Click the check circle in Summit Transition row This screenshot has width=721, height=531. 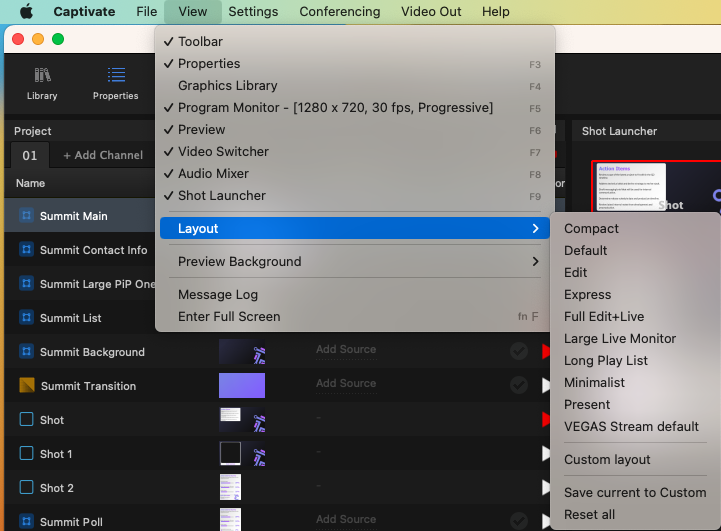click(x=519, y=385)
